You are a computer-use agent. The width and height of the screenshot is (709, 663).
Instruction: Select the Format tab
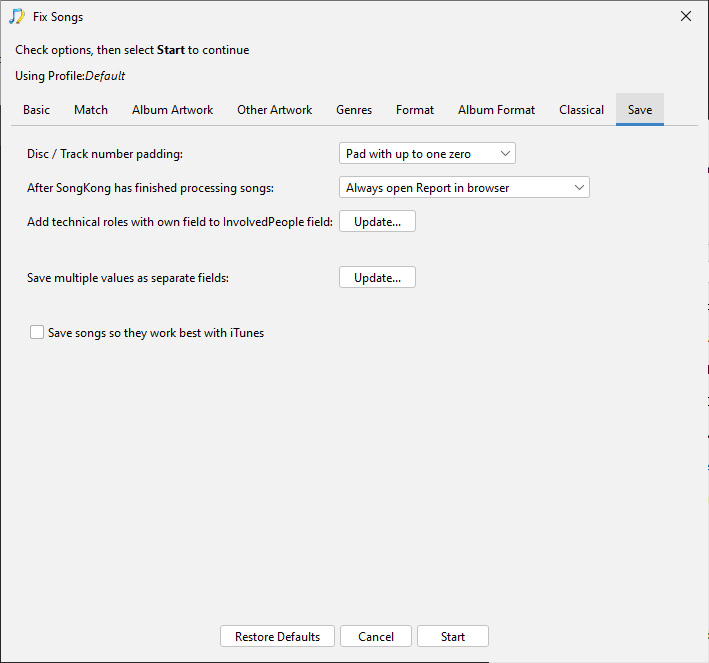click(415, 110)
